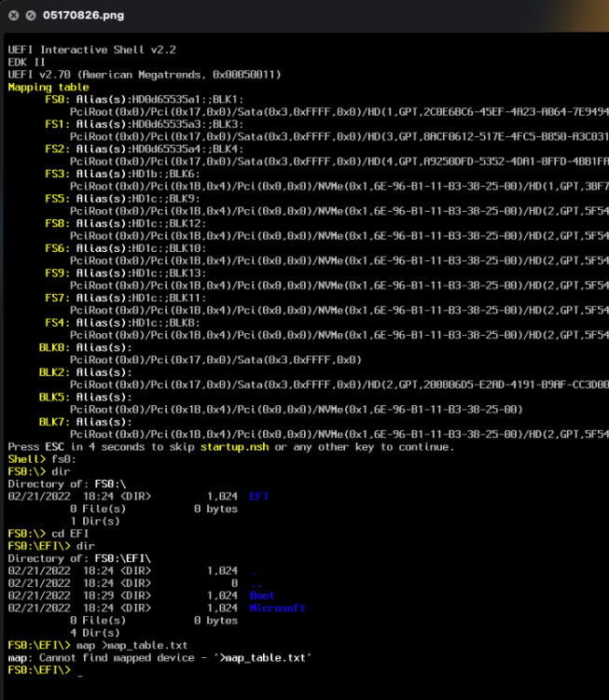Click the NVMe device path under BLK5
The height and width of the screenshot is (700, 609).
pos(297,410)
